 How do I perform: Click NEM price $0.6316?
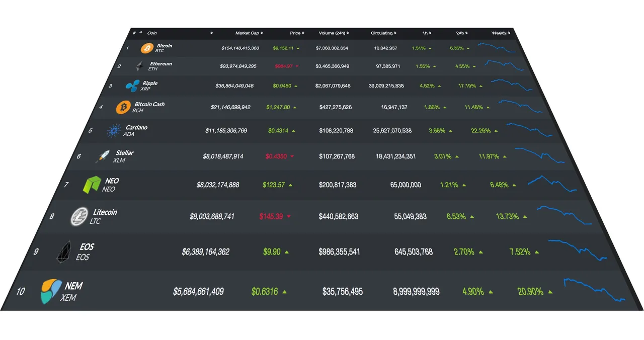point(265,292)
